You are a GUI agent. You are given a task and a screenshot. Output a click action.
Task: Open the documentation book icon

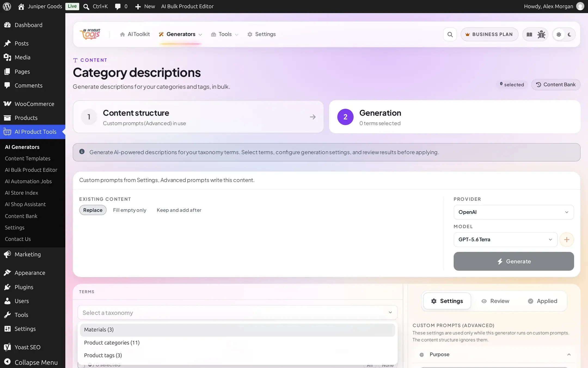pyautogui.click(x=529, y=34)
